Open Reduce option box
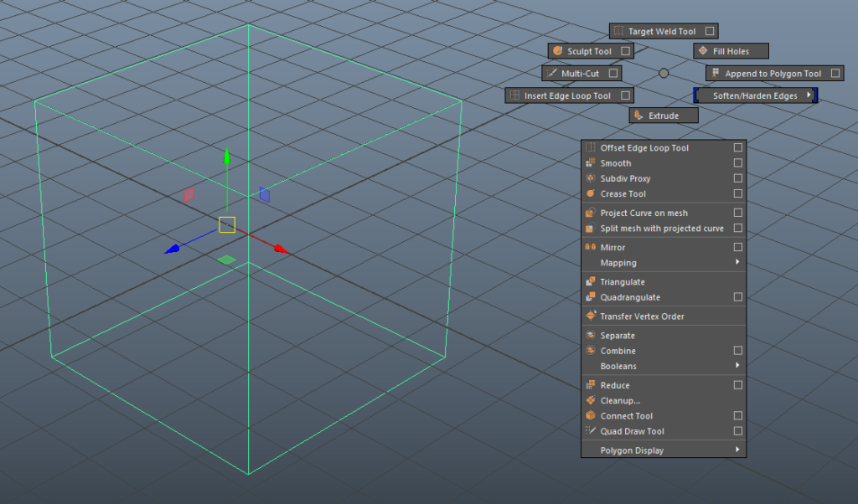The image size is (858, 504). 738,385
